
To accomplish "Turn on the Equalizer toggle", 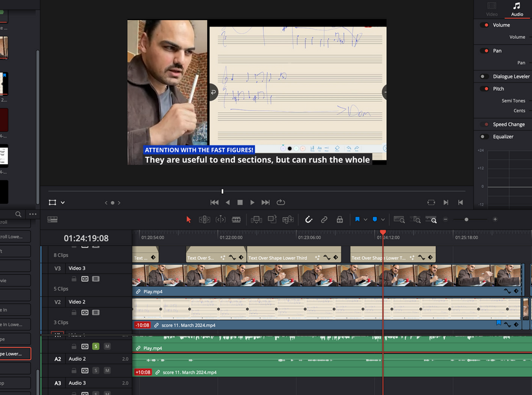I will click(x=483, y=137).
